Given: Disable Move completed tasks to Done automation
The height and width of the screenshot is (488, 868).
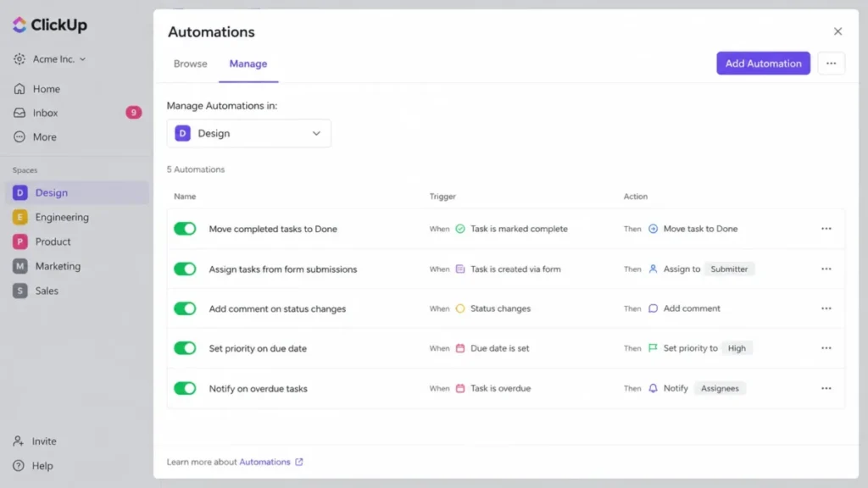Looking at the screenshot, I should pyautogui.click(x=185, y=229).
